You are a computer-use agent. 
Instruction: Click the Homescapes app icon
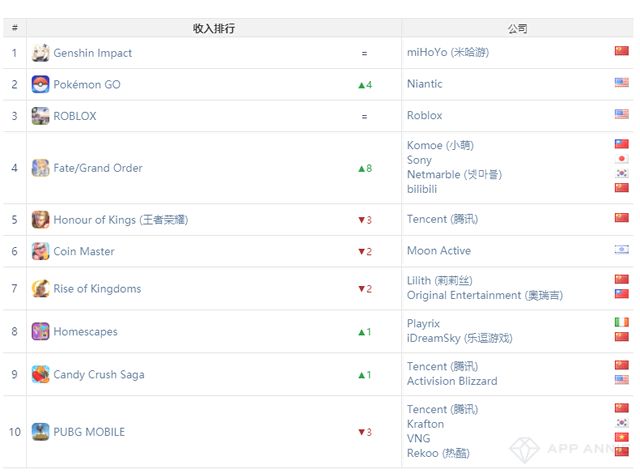pyautogui.click(x=40, y=331)
